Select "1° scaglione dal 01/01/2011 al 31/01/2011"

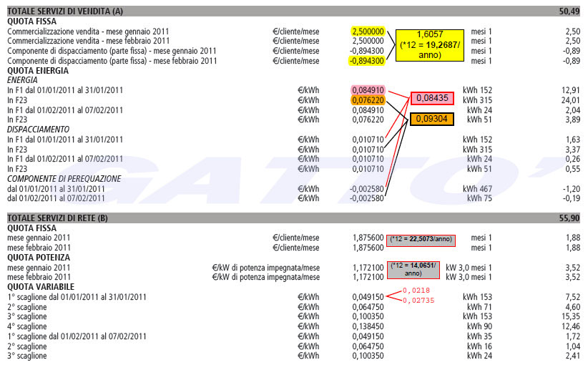click(77, 297)
